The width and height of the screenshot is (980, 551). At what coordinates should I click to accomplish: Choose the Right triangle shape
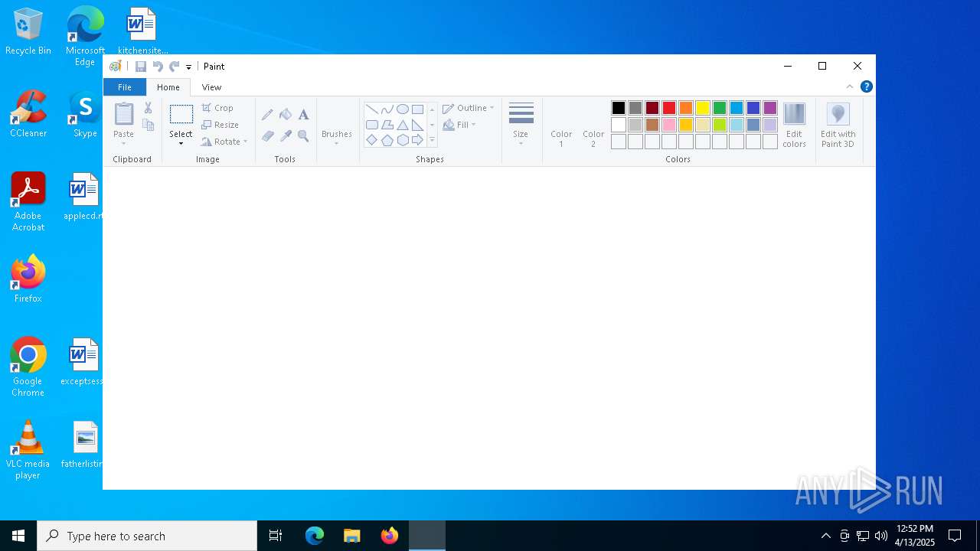417,125
